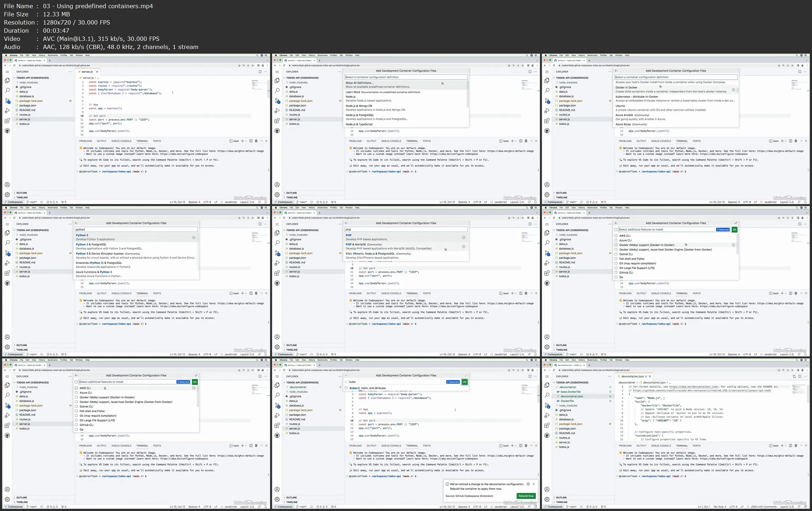
Task: Expand the collapsed .devcontainer folder
Action: pyautogui.click(x=286, y=387)
